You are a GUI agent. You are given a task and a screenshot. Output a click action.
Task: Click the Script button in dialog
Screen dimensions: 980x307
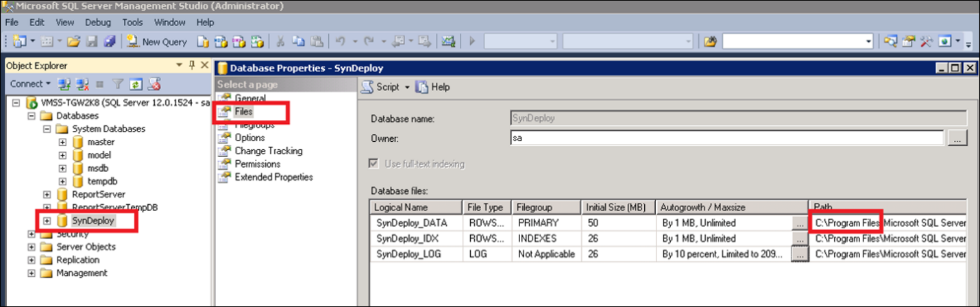coord(380,87)
